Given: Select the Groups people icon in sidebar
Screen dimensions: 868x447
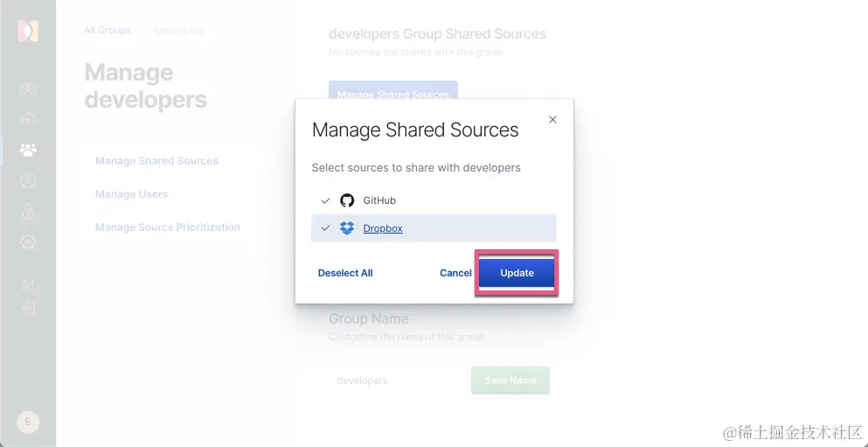Looking at the screenshot, I should [x=28, y=150].
